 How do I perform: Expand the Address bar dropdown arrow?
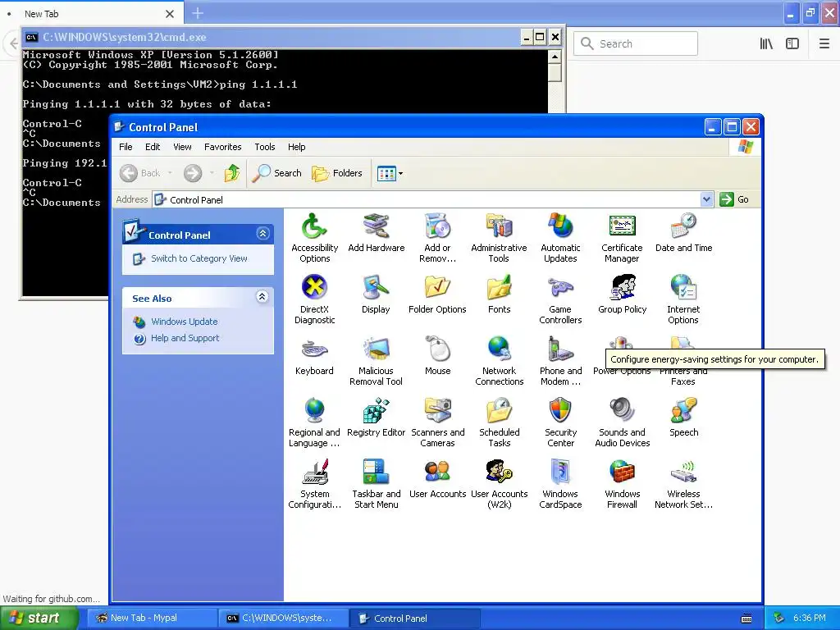(x=706, y=199)
